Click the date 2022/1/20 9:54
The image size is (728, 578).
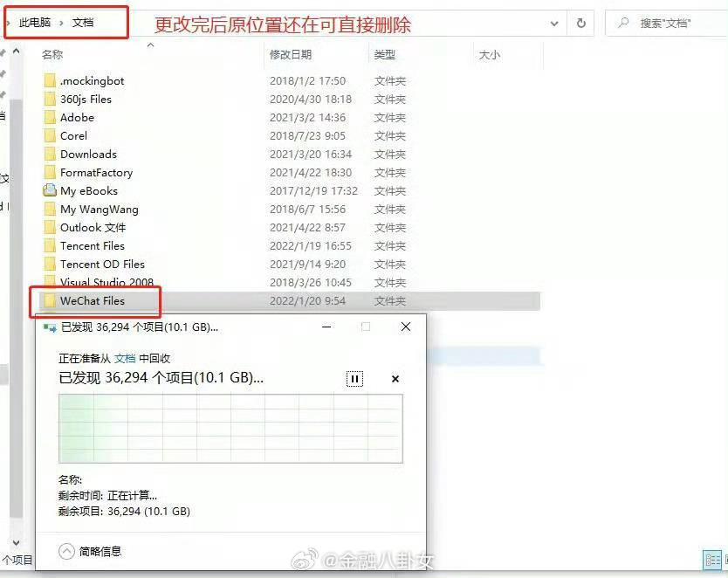tap(308, 301)
